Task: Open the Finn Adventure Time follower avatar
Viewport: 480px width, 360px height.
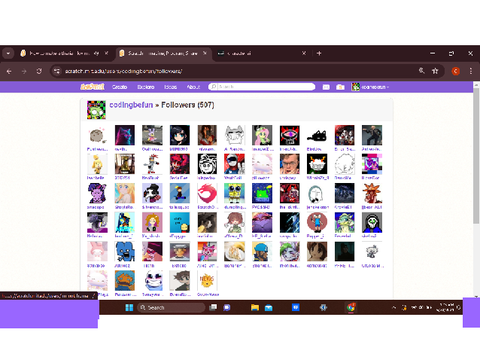Action: [x=317, y=222]
